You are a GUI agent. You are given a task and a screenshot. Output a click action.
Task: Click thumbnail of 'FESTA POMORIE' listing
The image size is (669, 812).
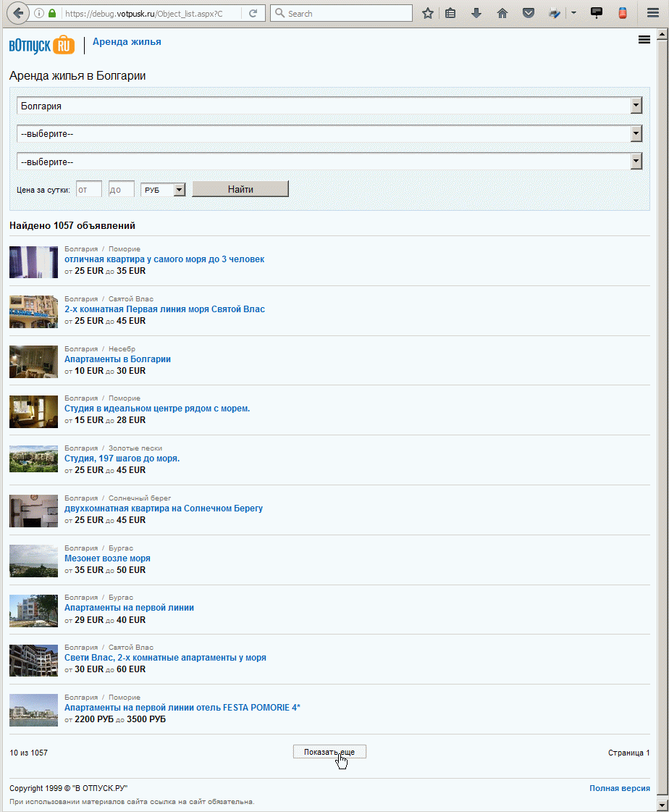[x=33, y=710]
